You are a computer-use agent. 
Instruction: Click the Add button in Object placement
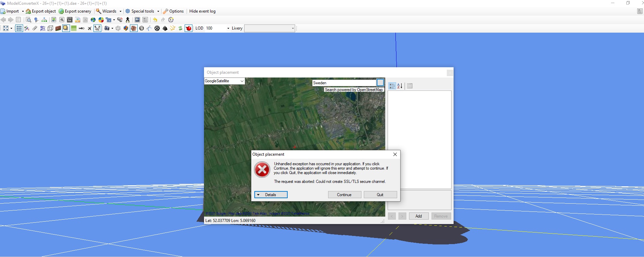(418, 216)
